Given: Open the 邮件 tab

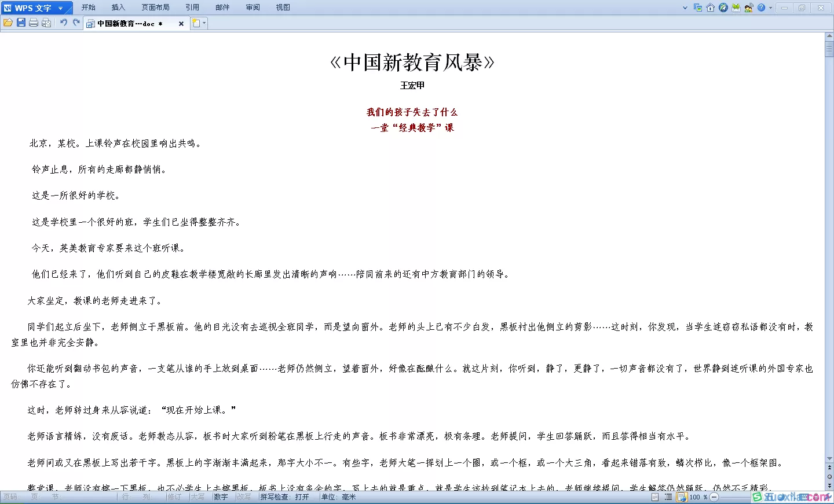Looking at the screenshot, I should [222, 8].
